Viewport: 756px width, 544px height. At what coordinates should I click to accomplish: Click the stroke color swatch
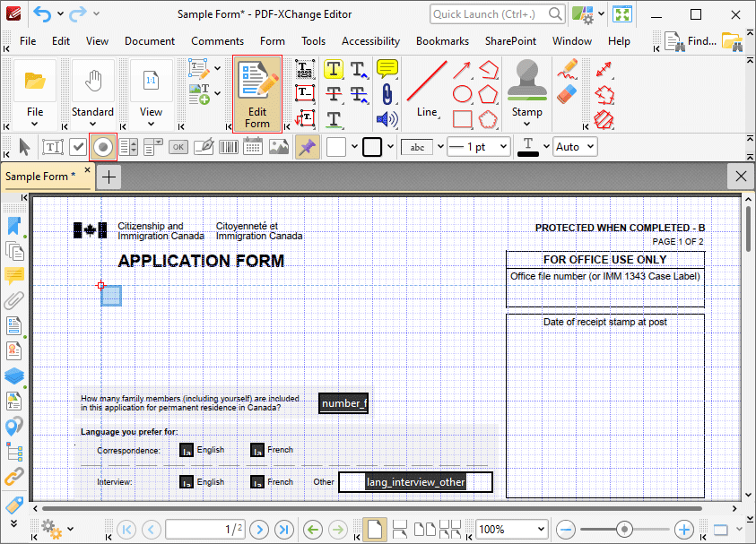(x=372, y=147)
